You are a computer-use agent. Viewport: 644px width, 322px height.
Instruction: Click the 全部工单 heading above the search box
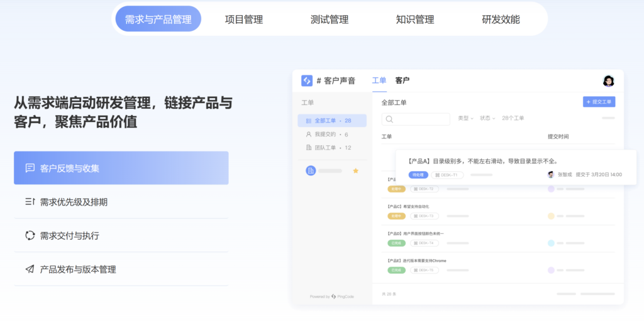(394, 103)
